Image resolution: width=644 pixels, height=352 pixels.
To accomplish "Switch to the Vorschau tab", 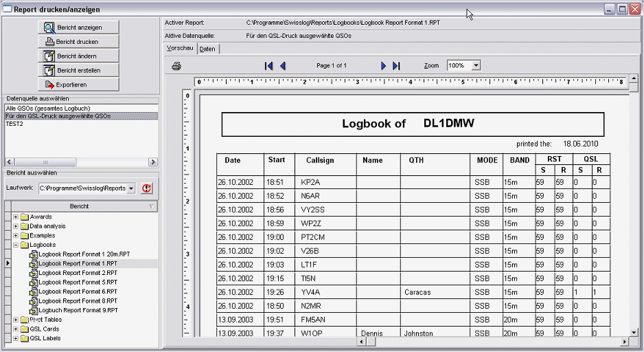I will pos(180,49).
